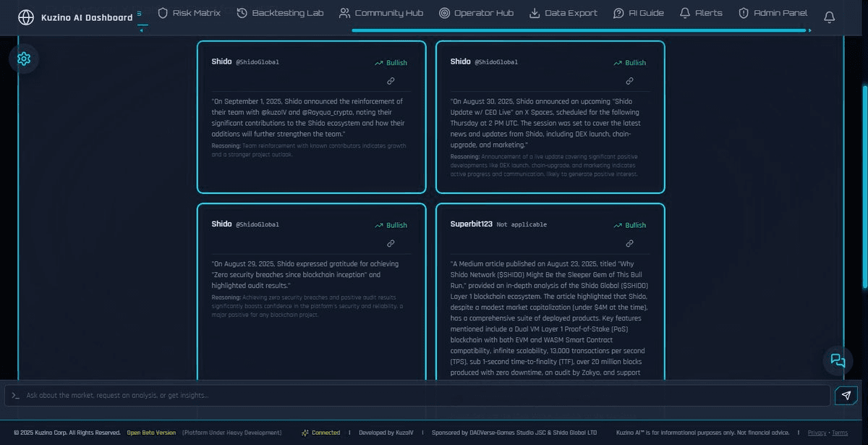Click the notification bell at top right

(829, 17)
